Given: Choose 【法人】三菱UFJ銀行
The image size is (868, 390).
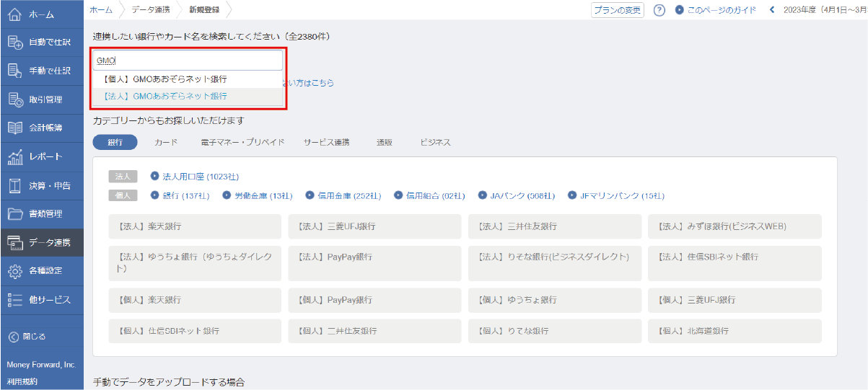Looking at the screenshot, I should point(374,226).
